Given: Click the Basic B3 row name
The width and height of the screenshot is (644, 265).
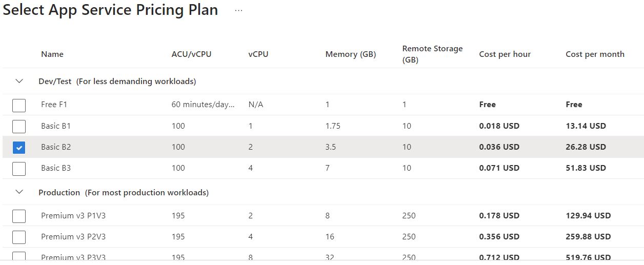Looking at the screenshot, I should tap(56, 168).
